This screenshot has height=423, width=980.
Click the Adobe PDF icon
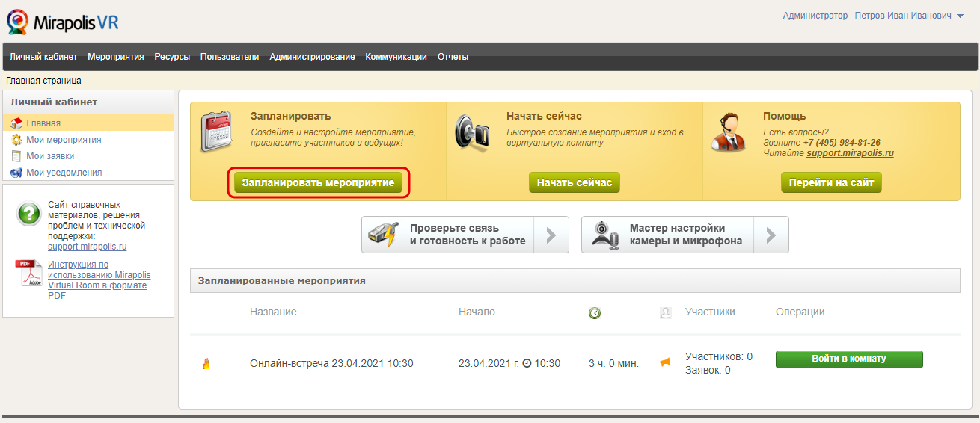click(29, 274)
